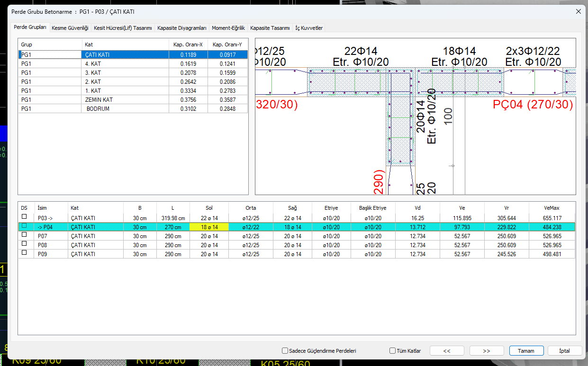Image resolution: width=588 pixels, height=366 pixels.
Task: Cancel with the İptal button
Action: pyautogui.click(x=564, y=351)
